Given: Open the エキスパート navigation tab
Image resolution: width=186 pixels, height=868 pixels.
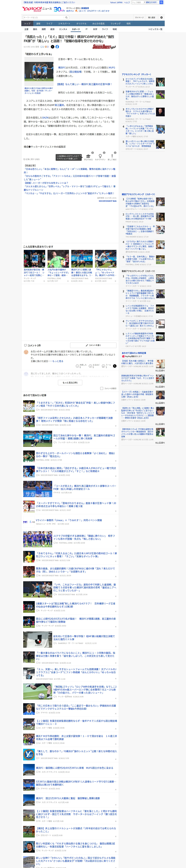Looking at the screenshot, I should [x=64, y=24].
